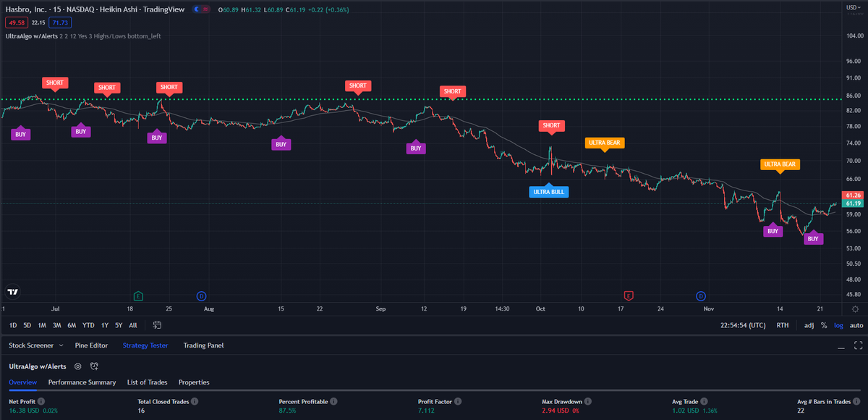This screenshot has width=868, height=420.
Task: Click the ULTRA BEAR label near 14
Action: point(780,164)
